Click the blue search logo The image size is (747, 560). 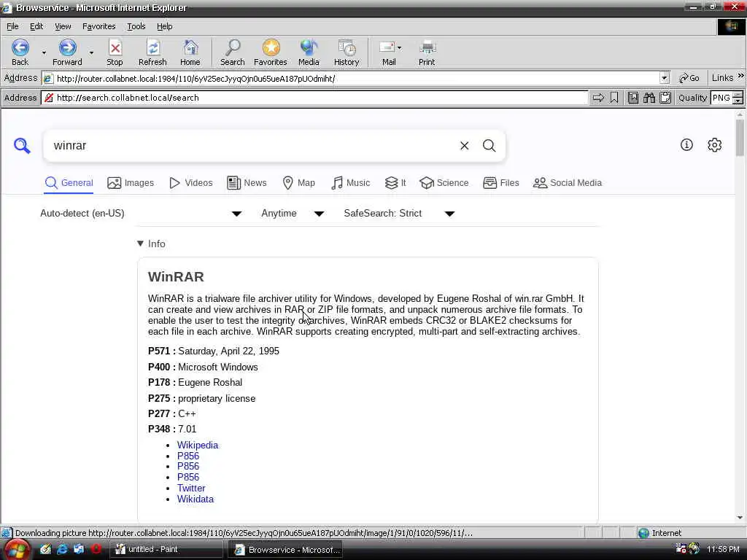coord(22,145)
